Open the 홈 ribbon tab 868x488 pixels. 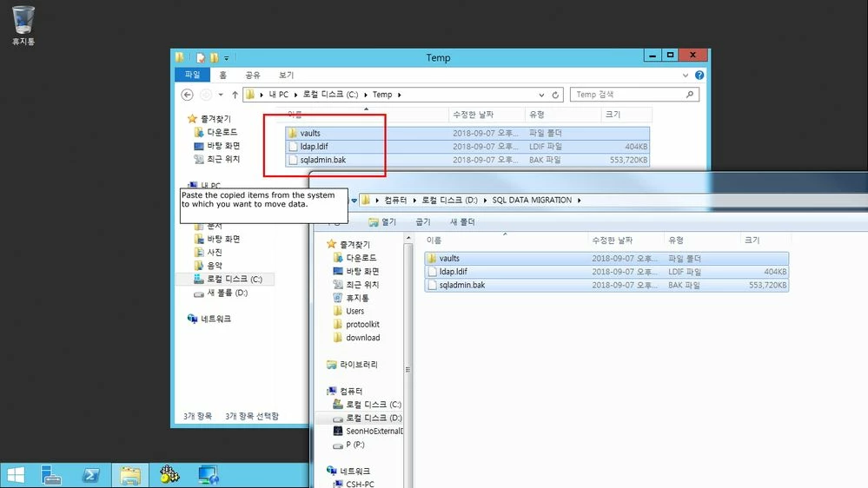[222, 75]
